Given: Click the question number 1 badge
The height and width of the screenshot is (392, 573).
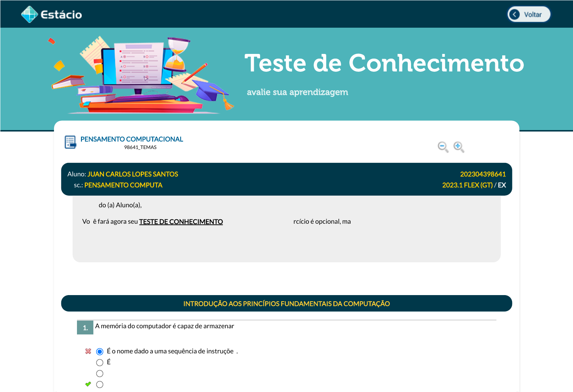Looking at the screenshot, I should coord(85,328).
